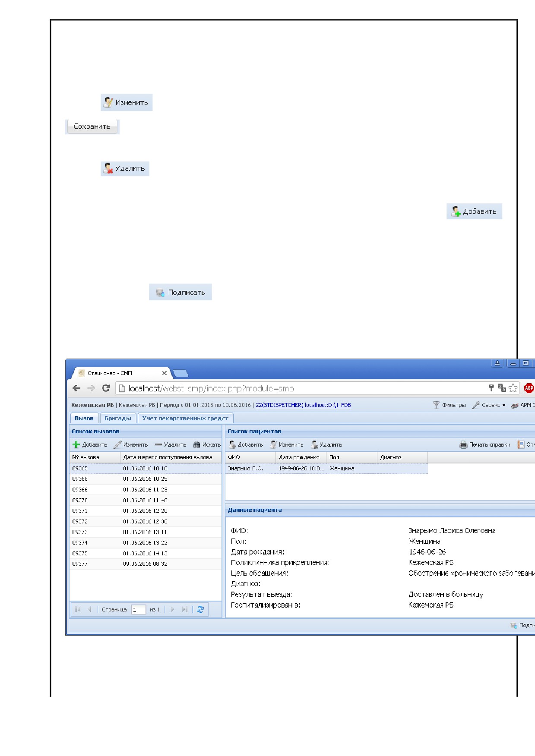Click the date of birth value 1946-06-26
This screenshot has width=535, height=756.
coord(427,552)
